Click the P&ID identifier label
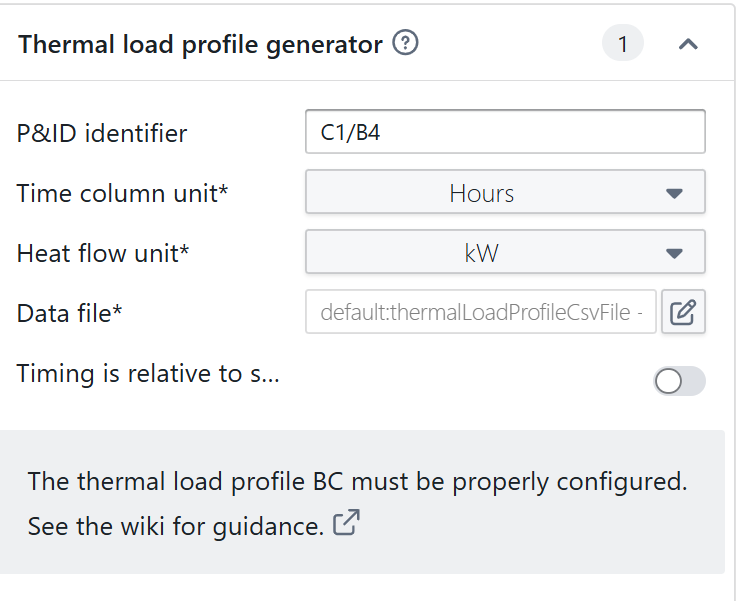The width and height of the screenshot is (736, 601). (102, 133)
